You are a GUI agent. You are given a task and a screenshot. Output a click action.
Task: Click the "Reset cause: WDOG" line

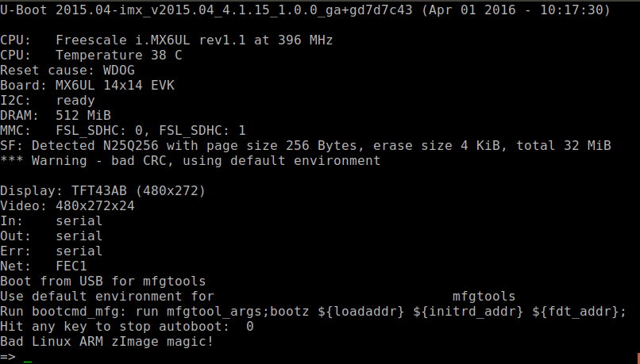pyautogui.click(x=67, y=70)
